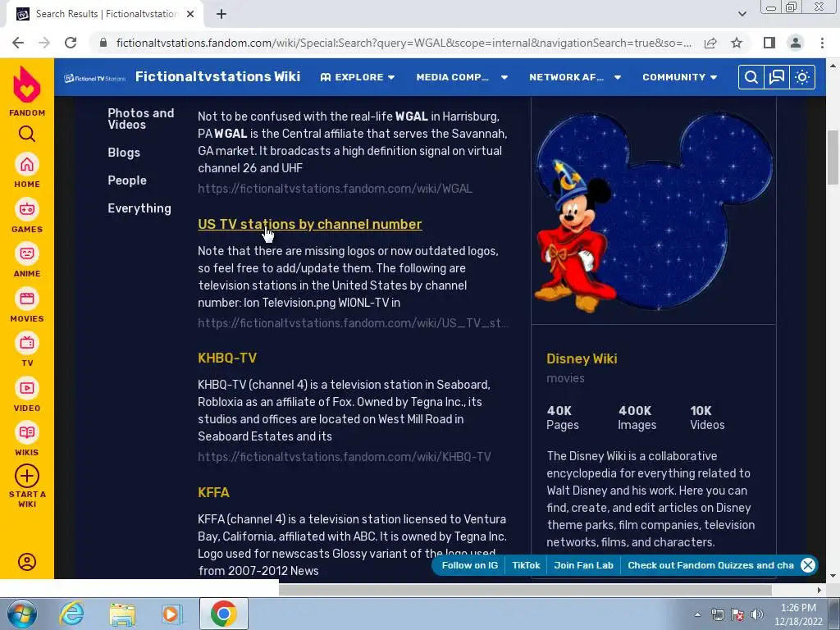Toggle light theme sun icon
The width and height of the screenshot is (840, 630).
[x=802, y=77]
